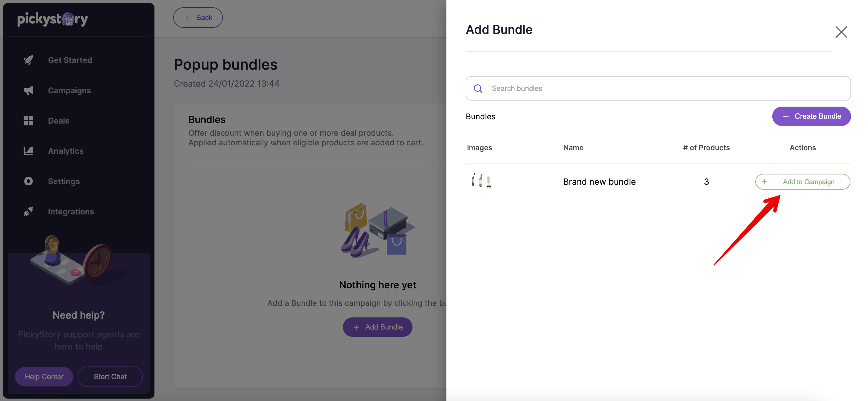
Task: Click the Settings gear icon
Action: tap(29, 181)
